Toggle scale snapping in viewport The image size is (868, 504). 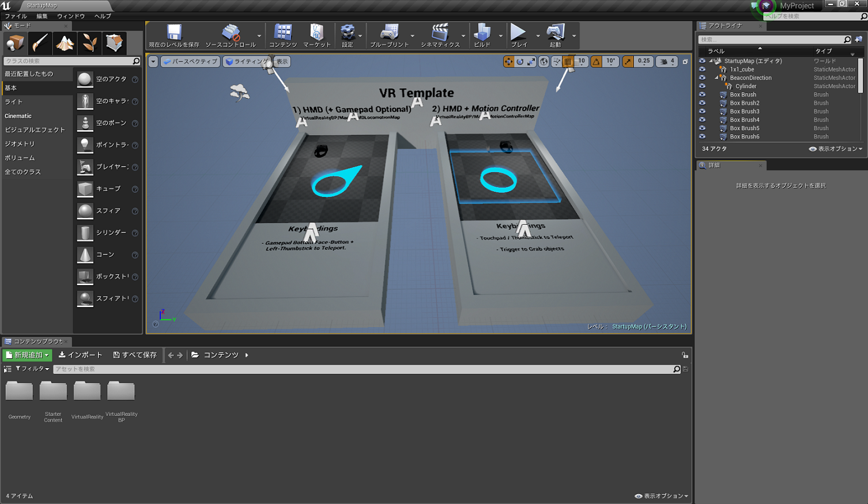[x=628, y=62]
